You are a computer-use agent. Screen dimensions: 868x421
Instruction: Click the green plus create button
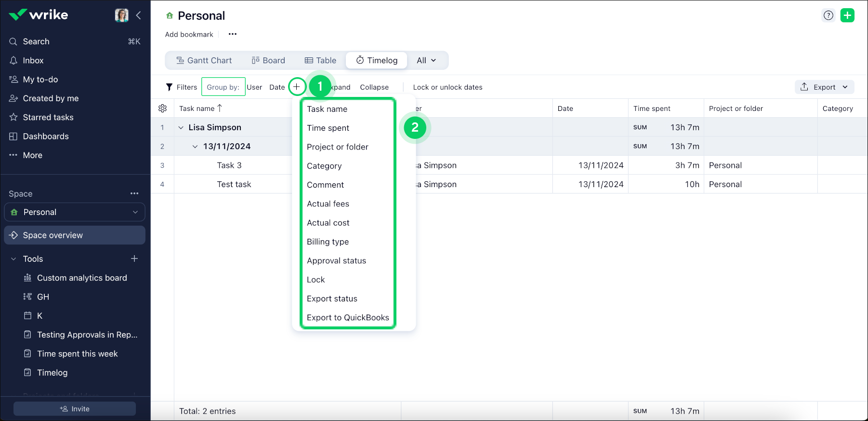(847, 15)
